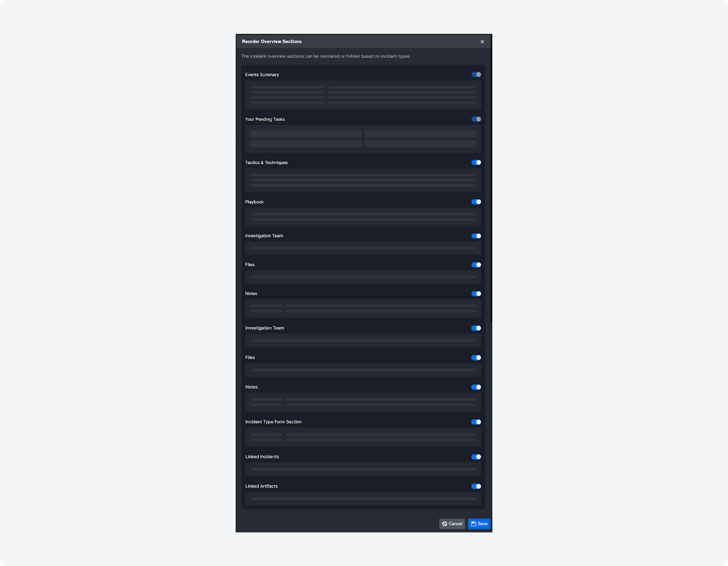Disable the lower Notes section toggle

click(476, 387)
